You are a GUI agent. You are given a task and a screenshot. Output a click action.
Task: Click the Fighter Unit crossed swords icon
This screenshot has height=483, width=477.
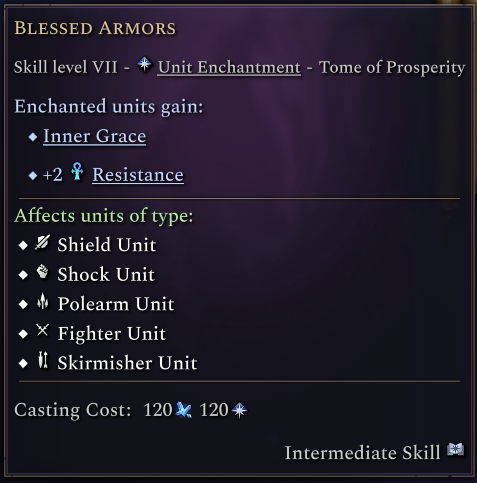click(x=43, y=331)
